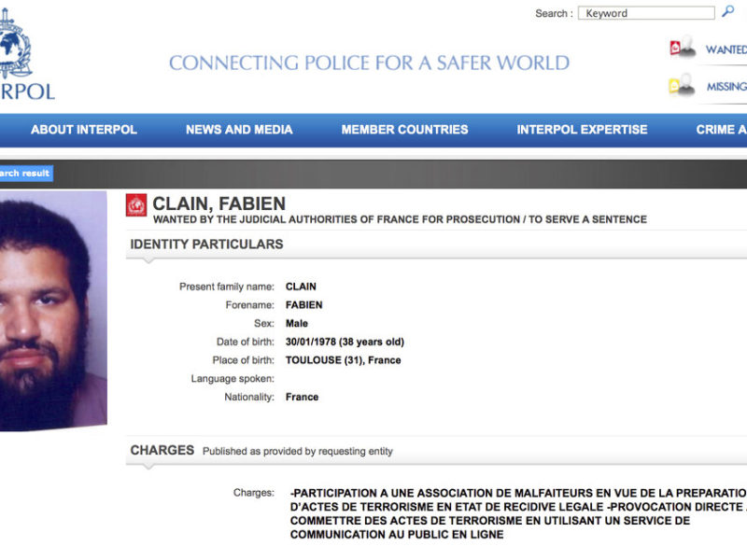Viewport: 747px width, 560px height.
Task: Click the Keyword search input field
Action: tap(645, 13)
